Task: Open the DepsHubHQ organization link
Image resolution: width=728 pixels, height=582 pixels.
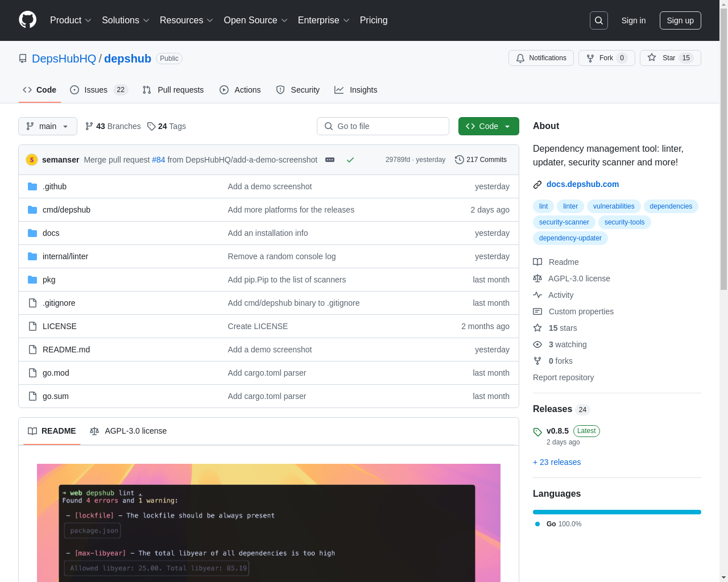Action: 64,59
